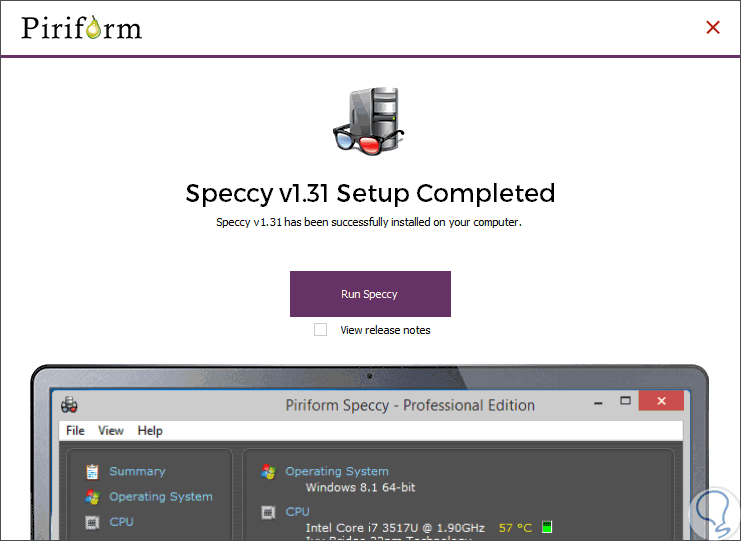Viewport: 741px width, 541px height.
Task: Click the Intel Core i7 3517U text
Action: pos(395,528)
